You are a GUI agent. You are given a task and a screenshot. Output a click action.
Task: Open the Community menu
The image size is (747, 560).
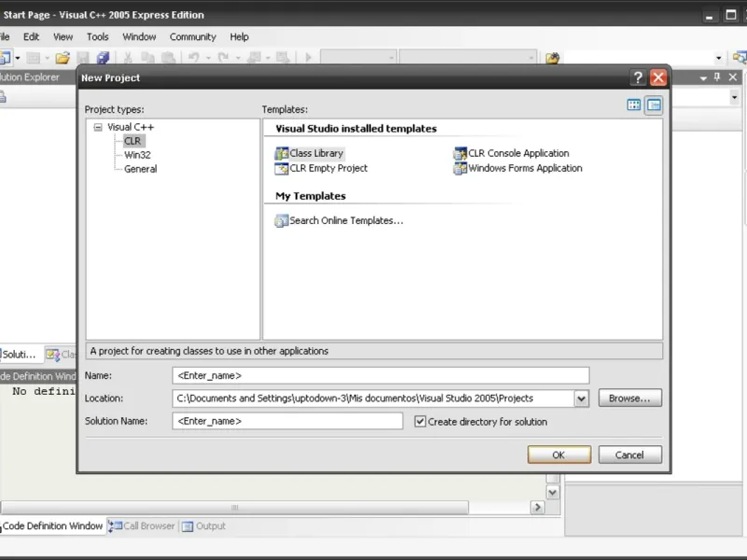click(x=192, y=36)
